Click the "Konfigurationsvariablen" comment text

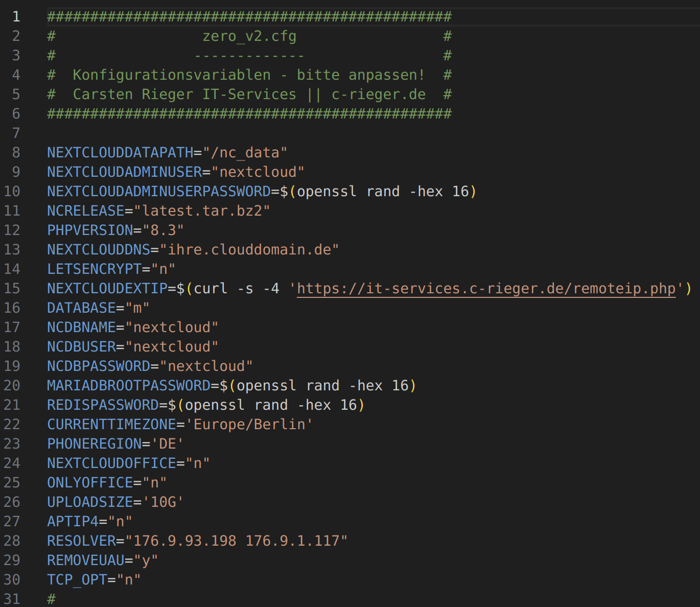coord(172,75)
